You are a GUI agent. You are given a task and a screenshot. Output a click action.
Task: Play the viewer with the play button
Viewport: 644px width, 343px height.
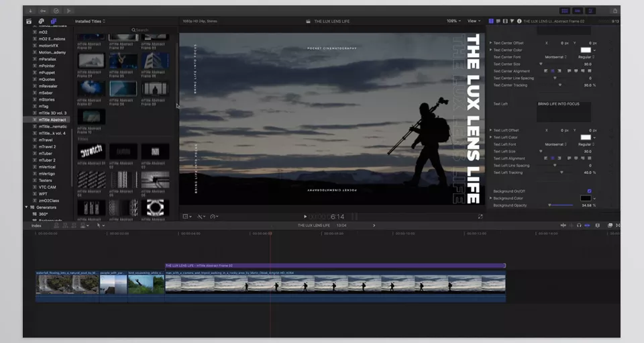[x=305, y=217]
